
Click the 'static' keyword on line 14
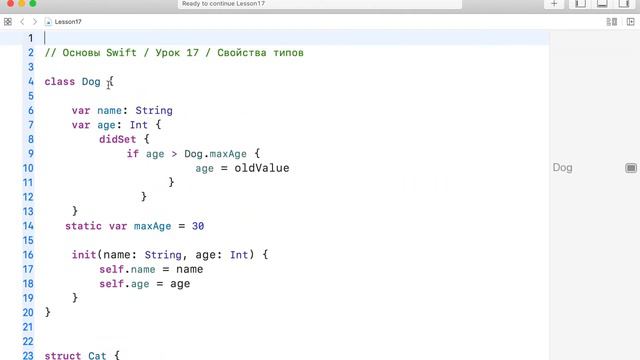pyautogui.click(x=83, y=226)
